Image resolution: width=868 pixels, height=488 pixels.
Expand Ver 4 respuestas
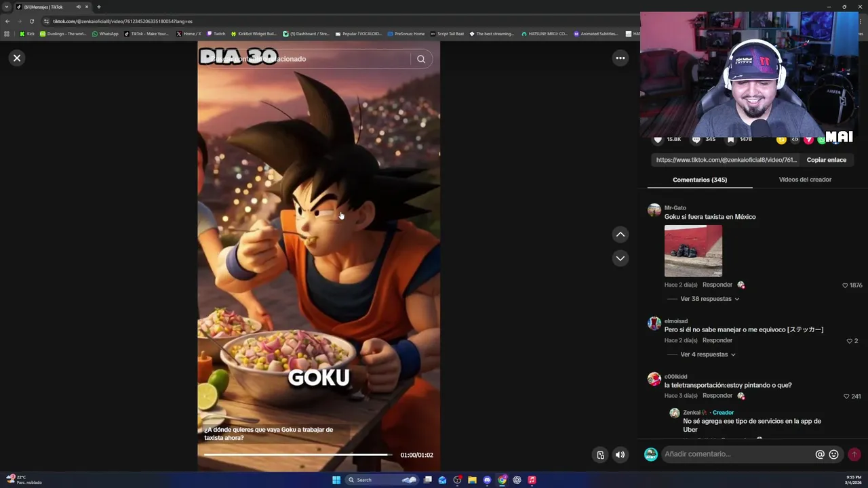(707, 354)
